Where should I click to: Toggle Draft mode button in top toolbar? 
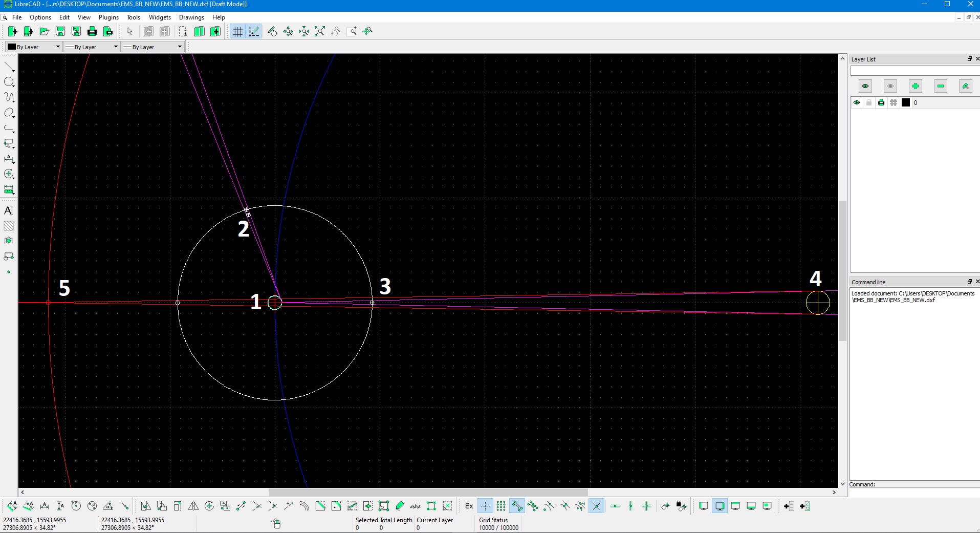[254, 32]
